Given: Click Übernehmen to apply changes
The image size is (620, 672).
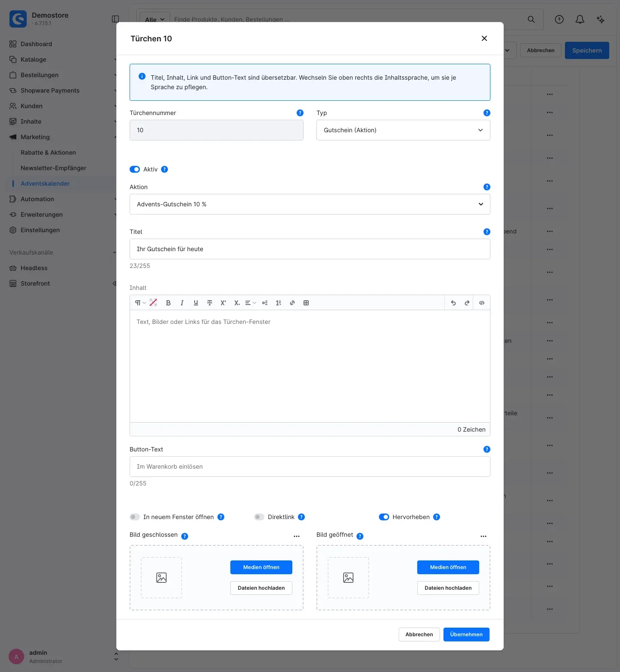Looking at the screenshot, I should click(466, 635).
